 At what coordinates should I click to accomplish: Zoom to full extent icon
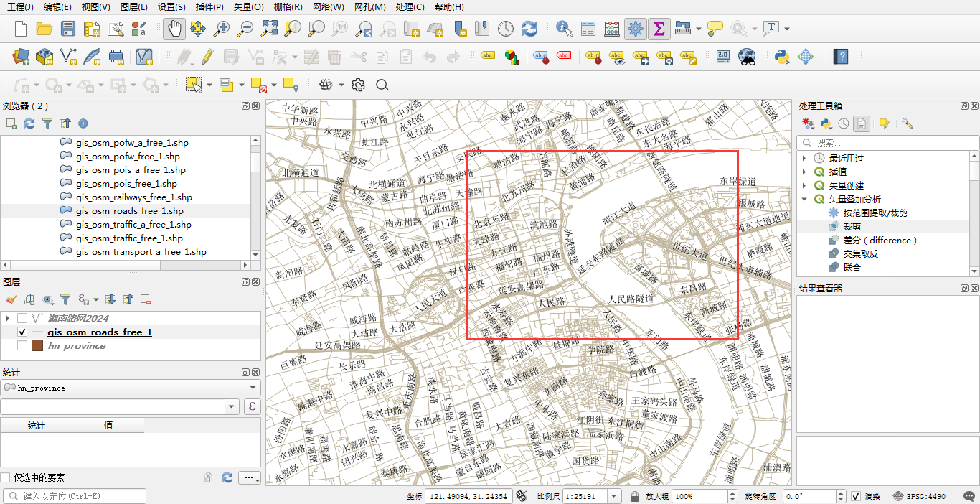(269, 29)
